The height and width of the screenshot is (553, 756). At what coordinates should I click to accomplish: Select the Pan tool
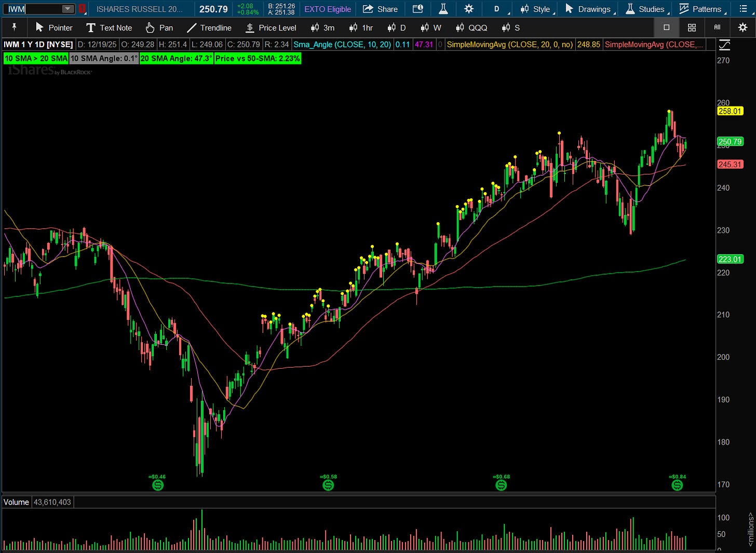(x=159, y=28)
